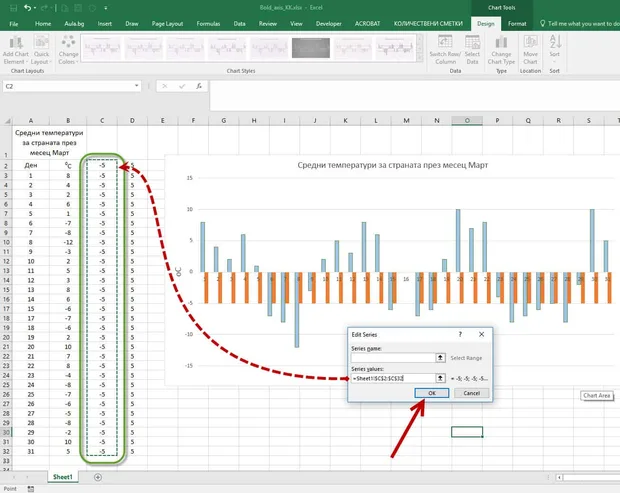Viewport: 620px width, 493px height.
Task: Switch to the Insert ribbon tab
Action: click(105, 24)
